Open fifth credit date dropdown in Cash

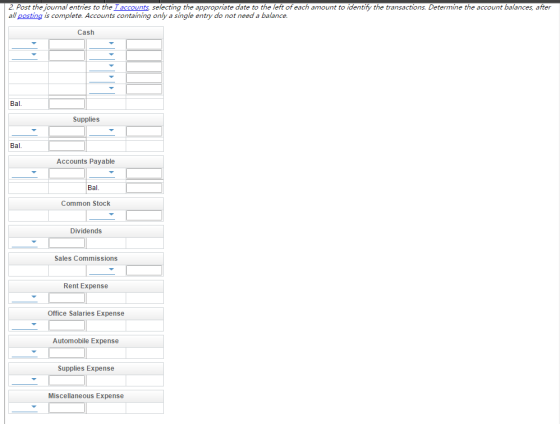tap(102, 89)
